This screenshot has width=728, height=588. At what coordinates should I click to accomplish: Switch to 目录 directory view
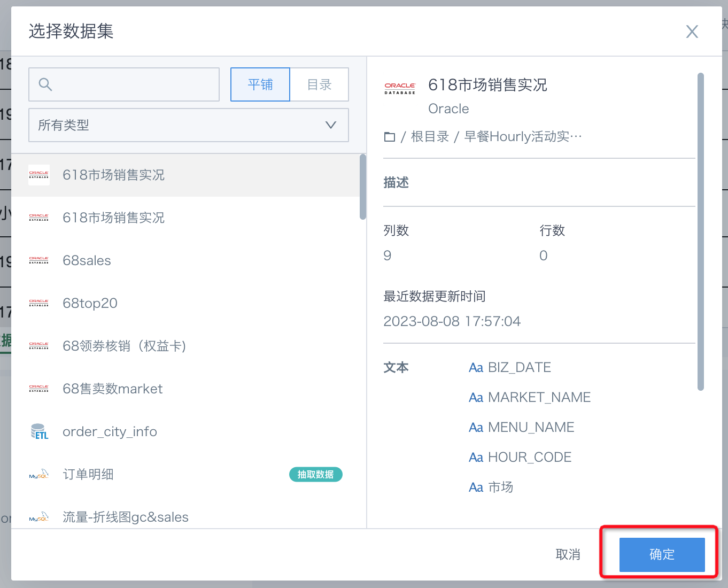coord(319,84)
